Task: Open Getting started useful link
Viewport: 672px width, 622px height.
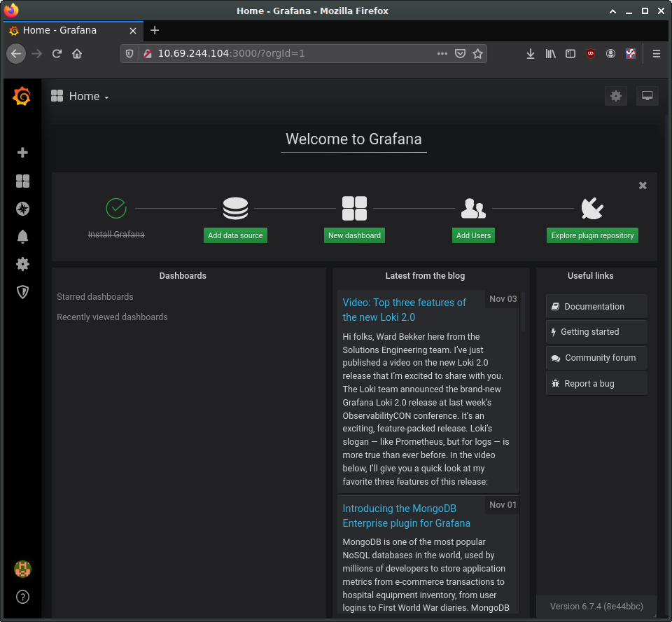Action: click(596, 332)
